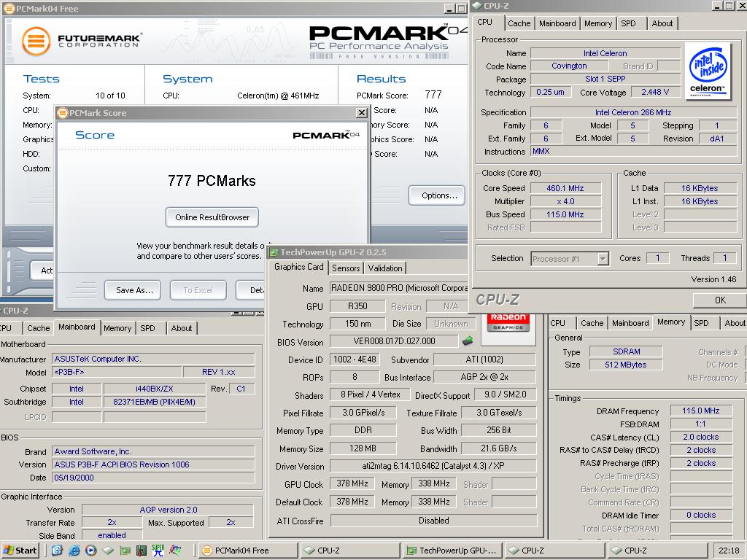This screenshot has height=560, width=747.
Task: Click OK in the CPU-Z window
Action: [x=720, y=300]
